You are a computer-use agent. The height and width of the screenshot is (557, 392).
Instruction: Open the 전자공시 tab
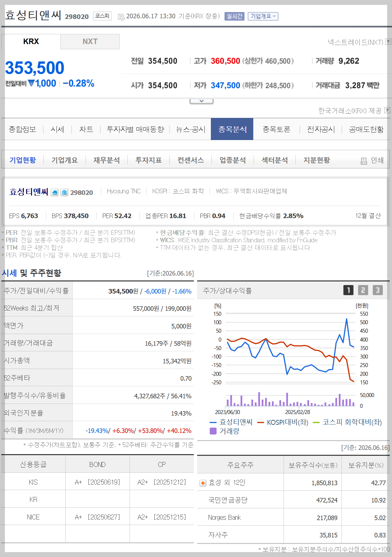coord(321,129)
